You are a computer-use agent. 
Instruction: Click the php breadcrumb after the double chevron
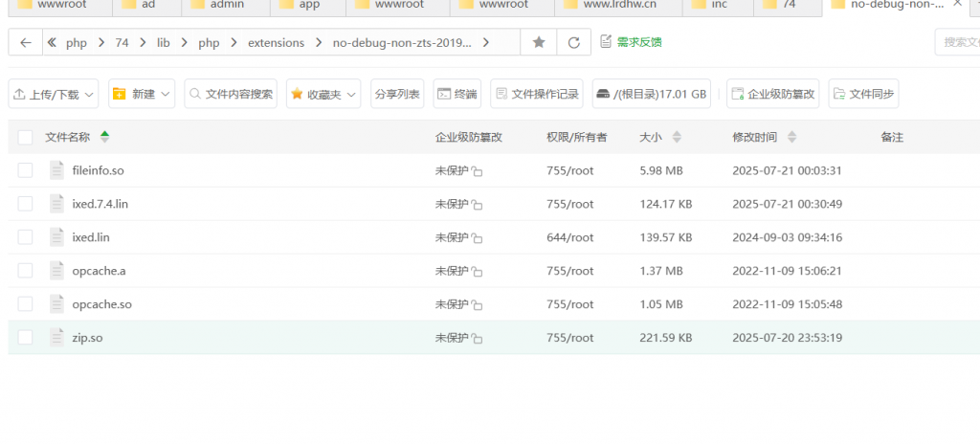(x=77, y=42)
